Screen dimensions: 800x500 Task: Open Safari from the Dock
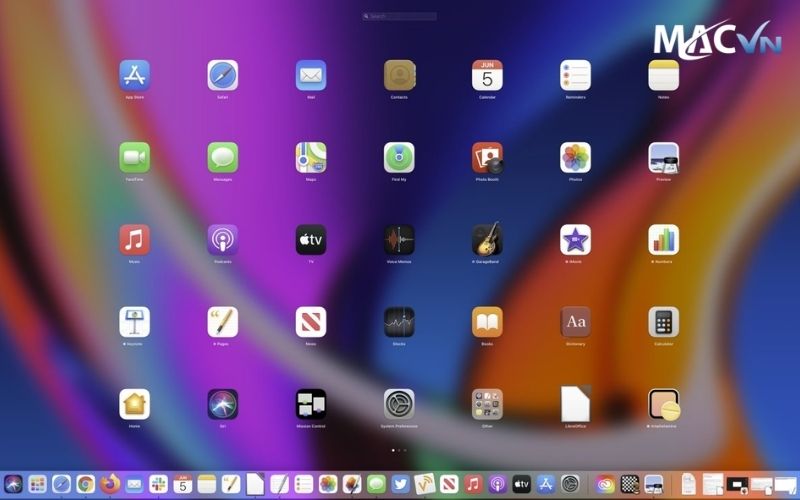62,484
